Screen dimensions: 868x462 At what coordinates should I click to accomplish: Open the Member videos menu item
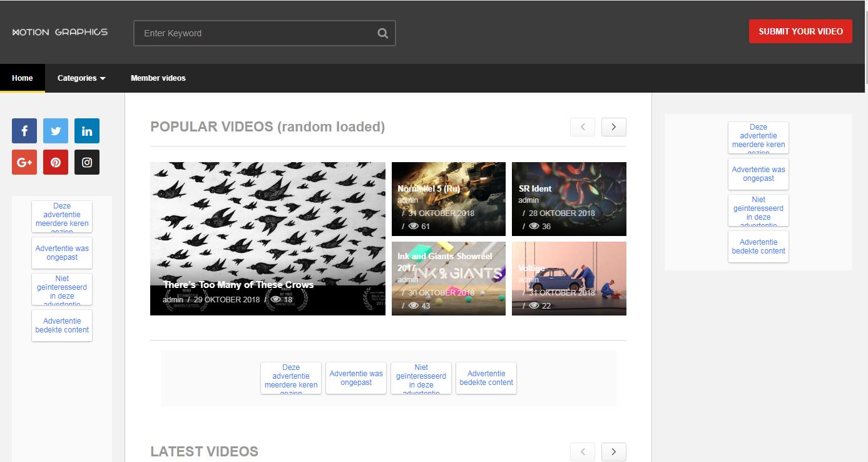[158, 78]
